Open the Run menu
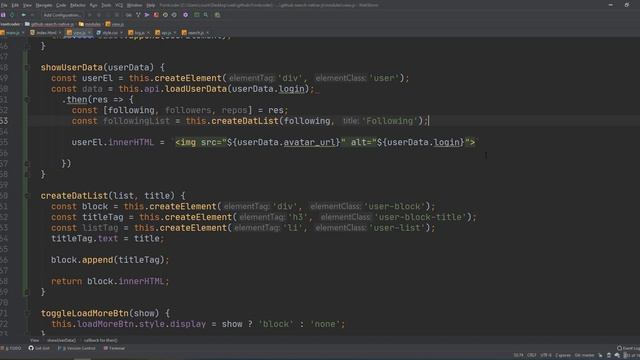Viewport: 640px width, 360px height. 93,5
